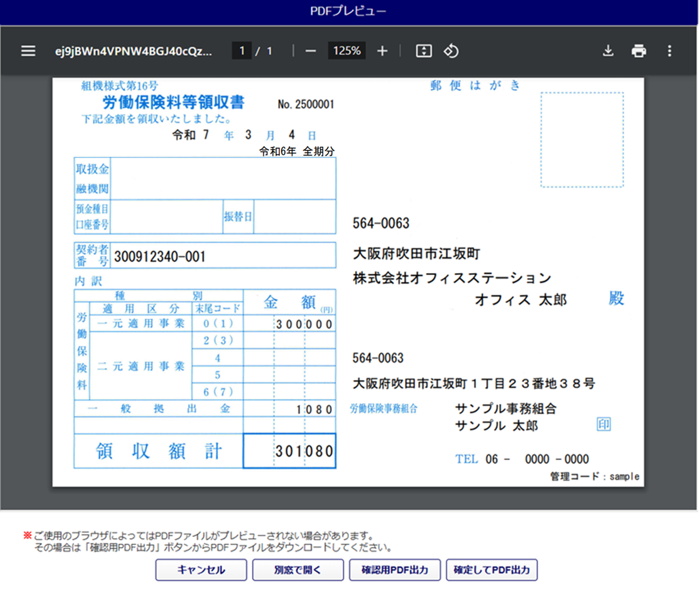Screen dimensions: 700x589
Task: Open the three-dot more actions menu
Action: tap(669, 51)
